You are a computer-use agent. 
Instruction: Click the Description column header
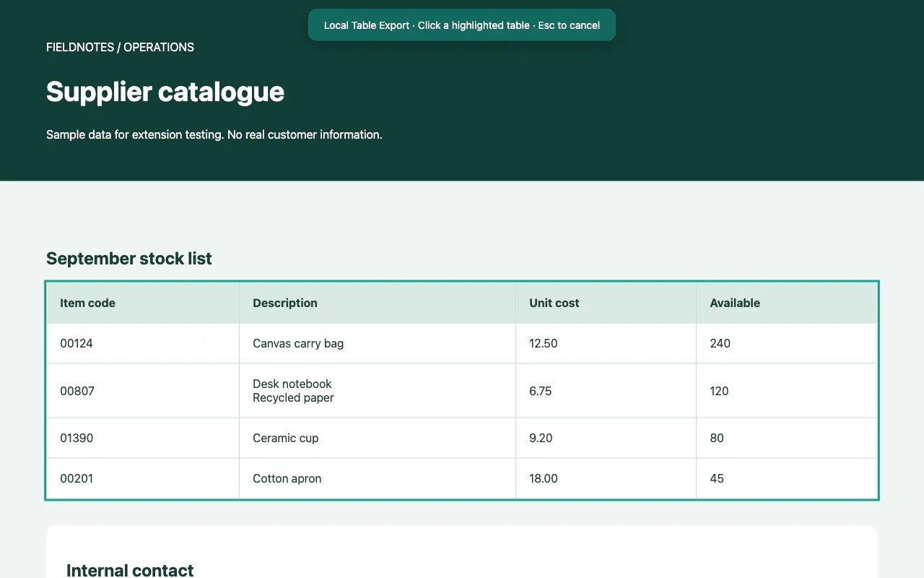[378, 303]
